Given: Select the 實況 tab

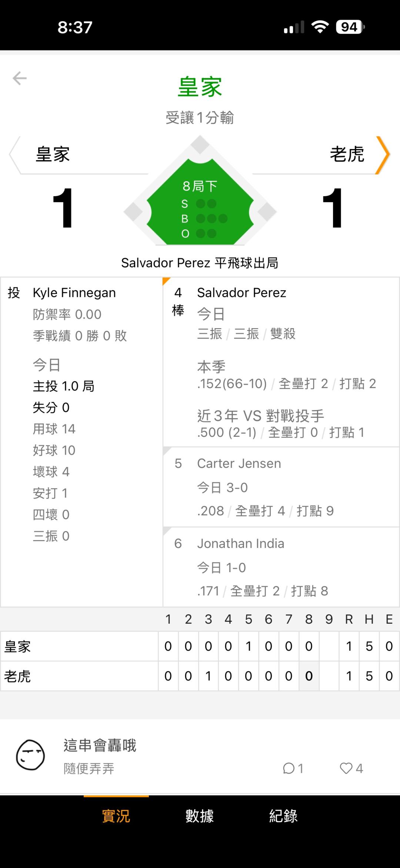Looking at the screenshot, I should (x=116, y=816).
